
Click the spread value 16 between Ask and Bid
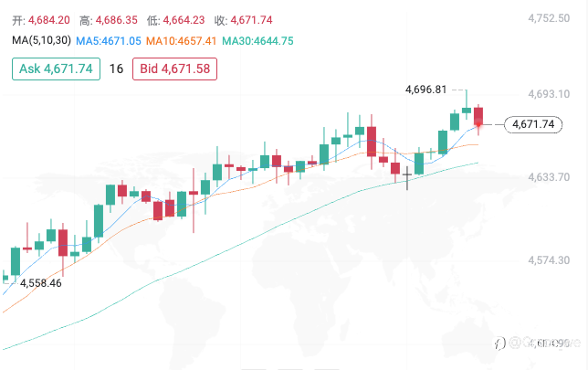(116, 69)
